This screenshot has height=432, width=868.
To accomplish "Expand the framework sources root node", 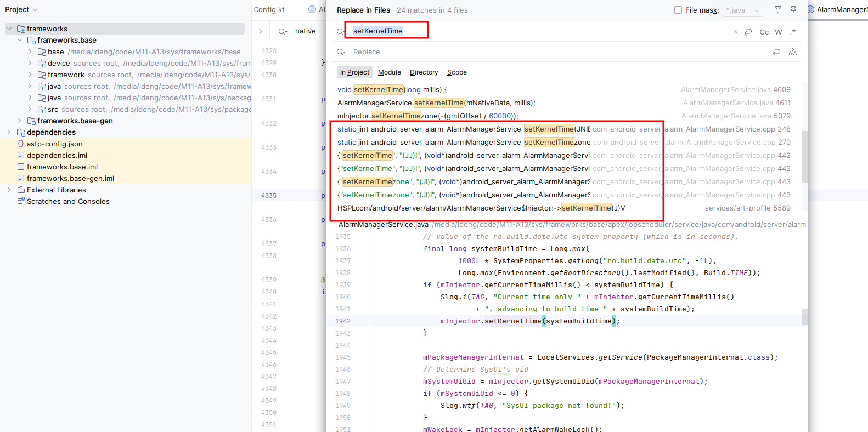I will (x=30, y=75).
